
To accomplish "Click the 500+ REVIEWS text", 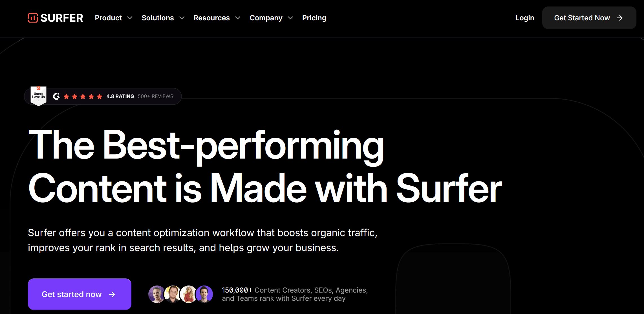I will point(156,96).
